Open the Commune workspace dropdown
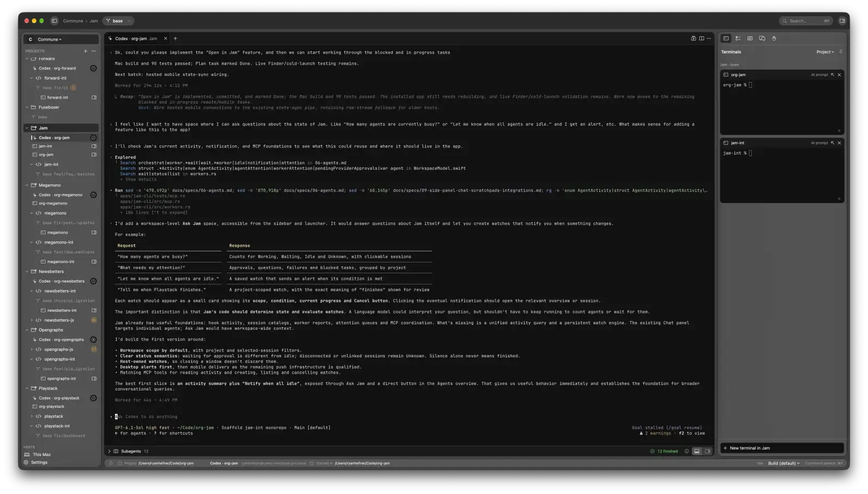The image size is (868, 494). [x=61, y=40]
